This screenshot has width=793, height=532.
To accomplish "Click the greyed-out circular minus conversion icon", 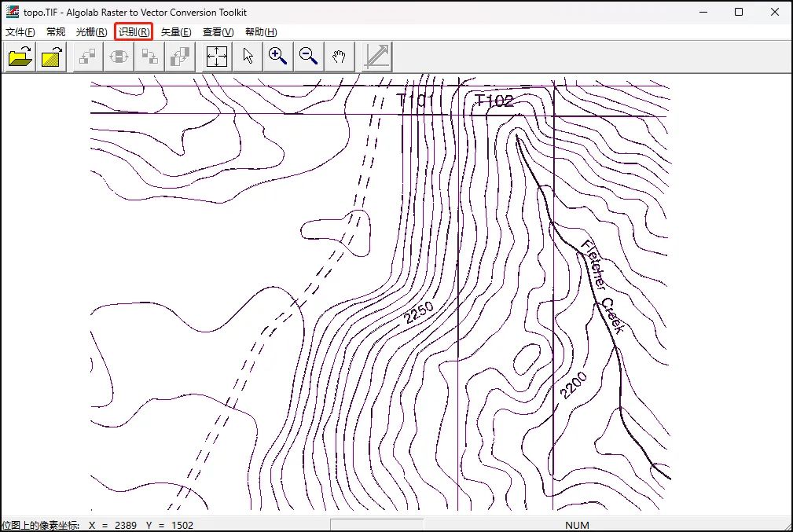I will (x=119, y=56).
